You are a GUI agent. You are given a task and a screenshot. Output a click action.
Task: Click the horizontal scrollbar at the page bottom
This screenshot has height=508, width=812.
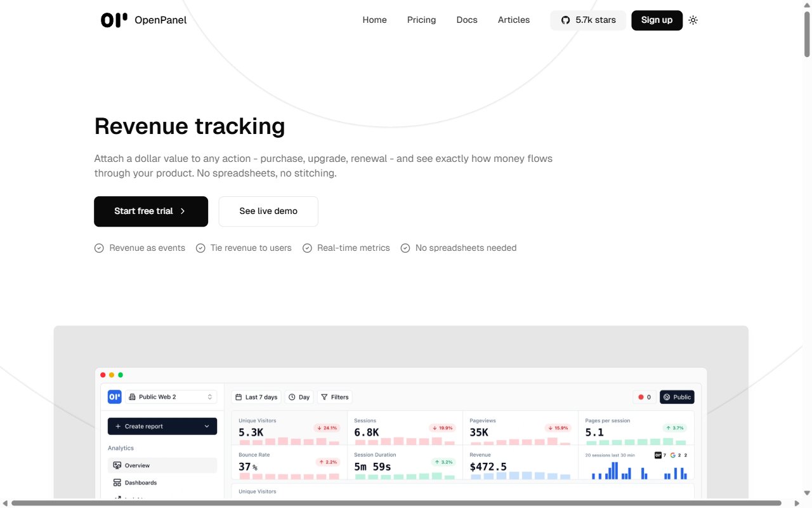tap(397, 503)
